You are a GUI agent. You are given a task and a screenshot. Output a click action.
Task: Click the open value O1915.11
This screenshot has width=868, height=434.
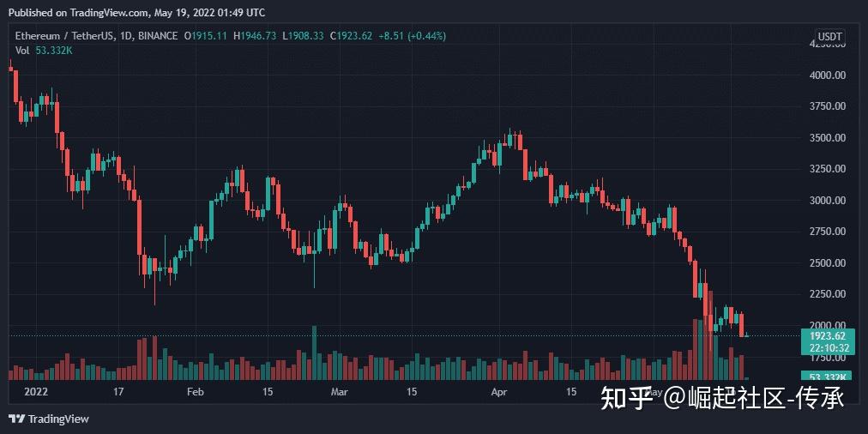206,36
